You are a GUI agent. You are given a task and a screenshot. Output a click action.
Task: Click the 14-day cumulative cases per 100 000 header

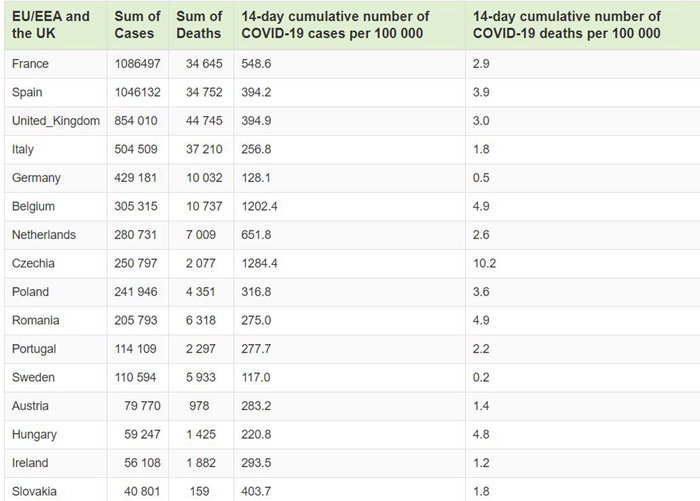click(336, 25)
